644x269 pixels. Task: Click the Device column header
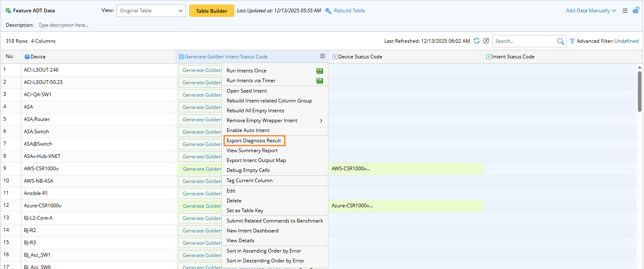pos(38,57)
